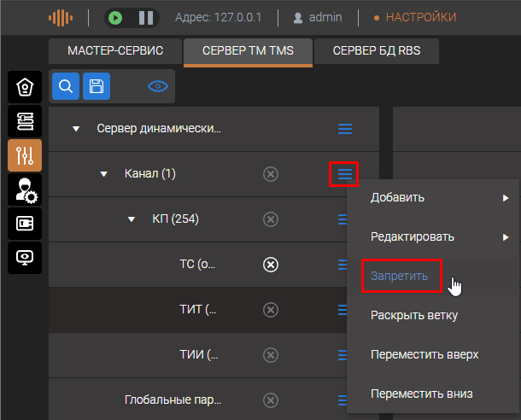Image resolution: width=521 pixels, height=420 pixels.
Task: Open the search tool in toolbar
Action: (x=65, y=85)
